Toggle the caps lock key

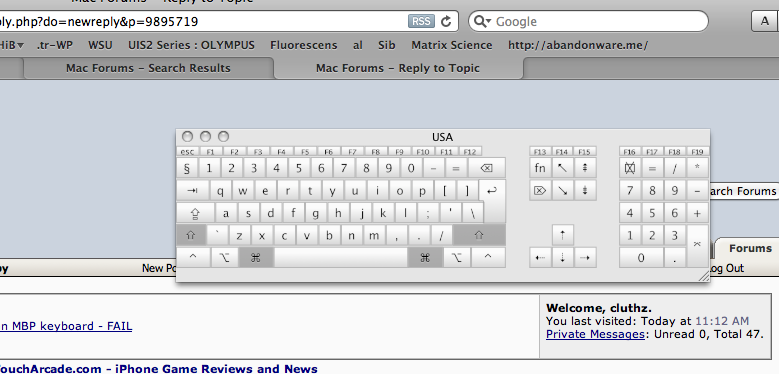tap(195, 214)
